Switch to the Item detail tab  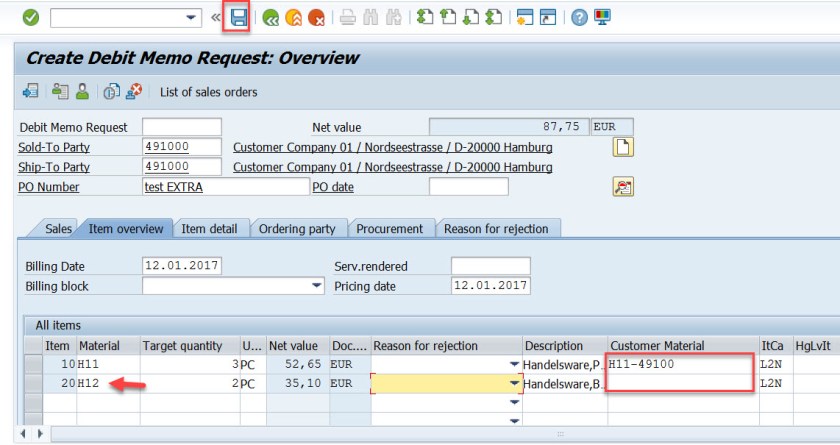coord(209,229)
